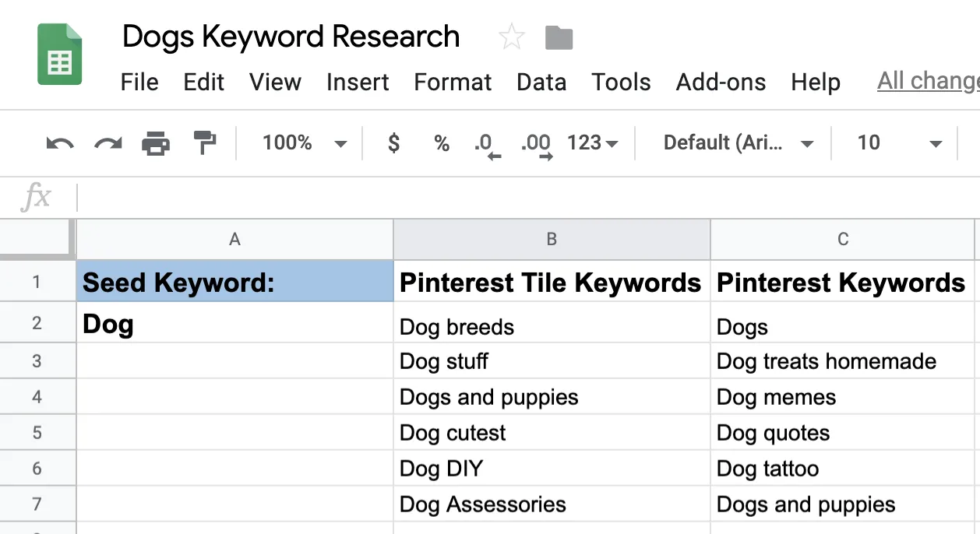Open the Format menu
980x534 pixels.
tap(453, 83)
